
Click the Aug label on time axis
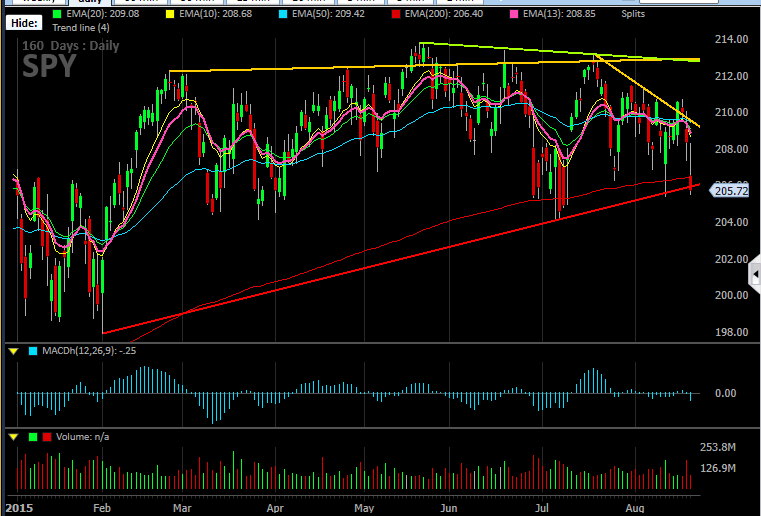coord(635,508)
